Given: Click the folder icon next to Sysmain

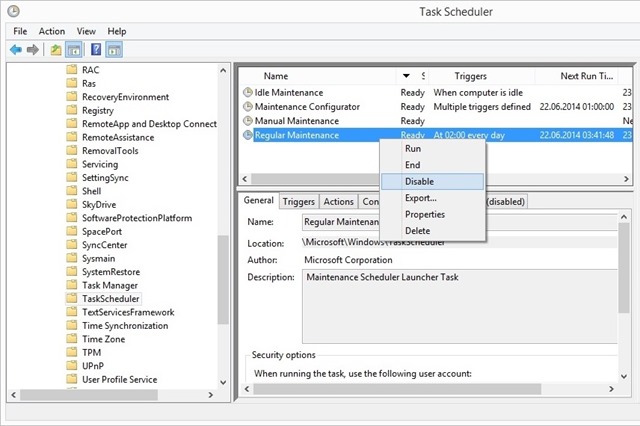Looking at the screenshot, I should click(x=72, y=258).
